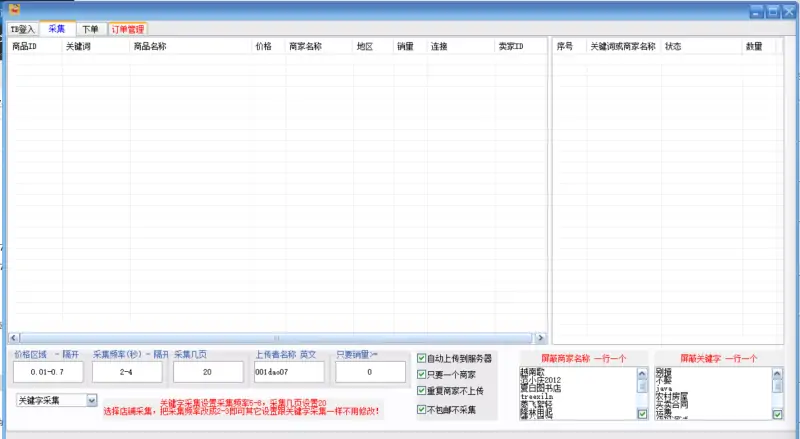Sort by the 销量 column header
The width and height of the screenshot is (800, 439).
[x=410, y=46]
